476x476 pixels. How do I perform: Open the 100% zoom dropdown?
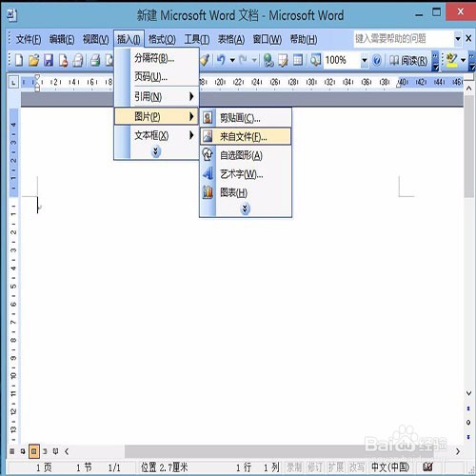click(365, 60)
